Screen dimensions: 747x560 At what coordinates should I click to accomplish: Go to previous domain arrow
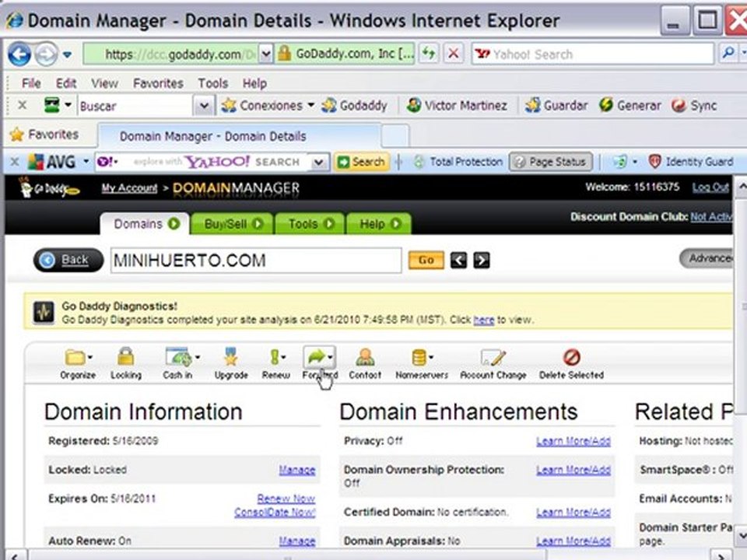(458, 260)
